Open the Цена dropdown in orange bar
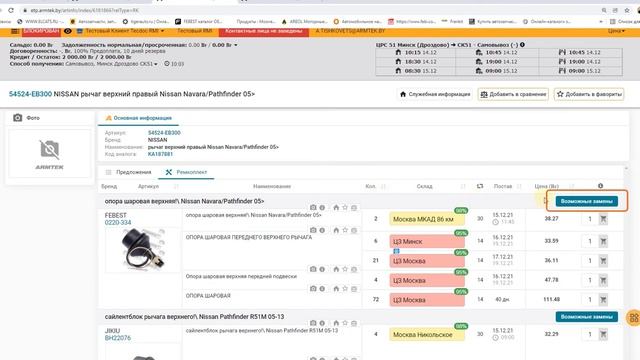Screen dimensions: 640x360 pyautogui.click(x=616, y=31)
